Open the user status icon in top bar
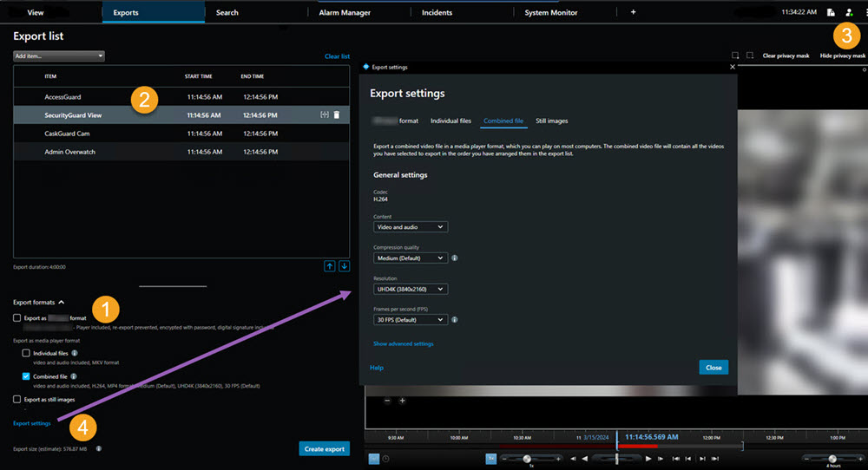868x470 pixels. pos(848,13)
